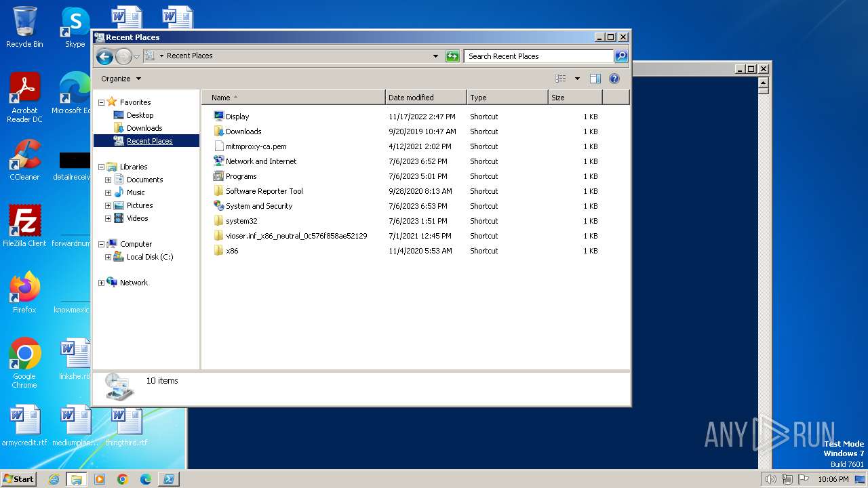Image resolution: width=868 pixels, height=488 pixels.
Task: Open Explorer help icon
Action: [614, 79]
